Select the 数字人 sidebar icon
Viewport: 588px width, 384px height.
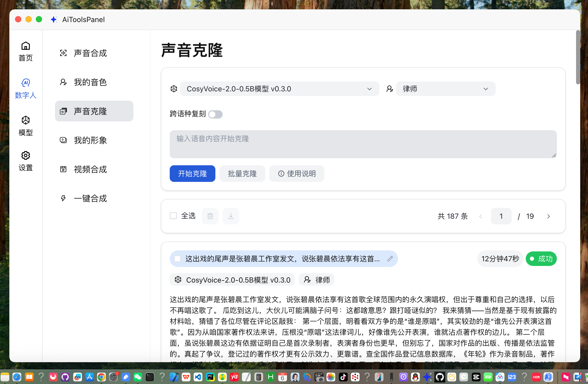tap(25, 89)
